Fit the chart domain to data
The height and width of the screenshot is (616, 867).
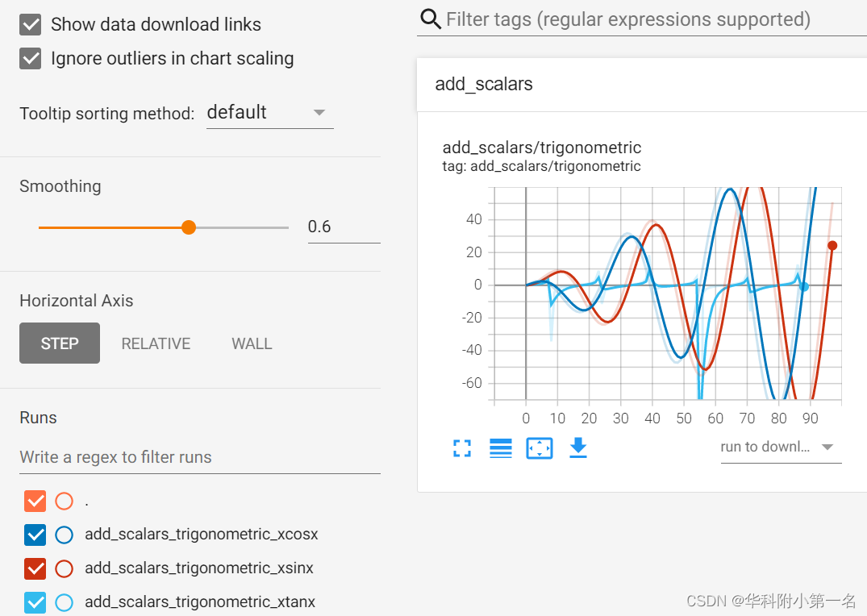[x=539, y=448]
